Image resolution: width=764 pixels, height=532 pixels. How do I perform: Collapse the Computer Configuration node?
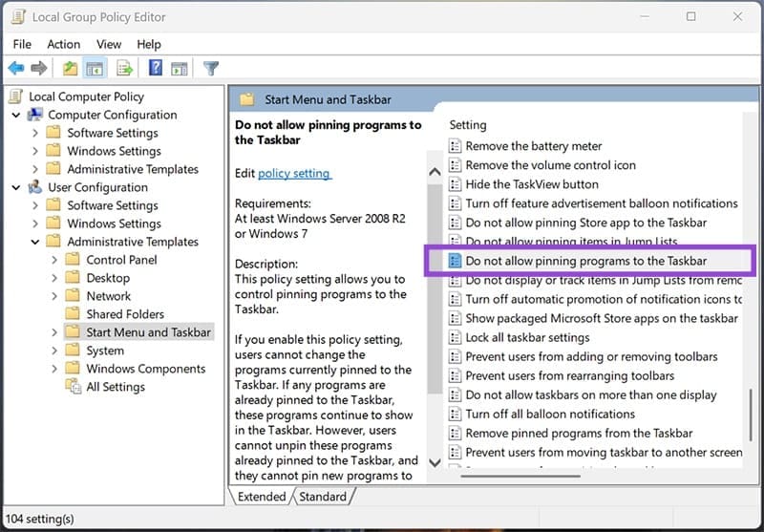pyautogui.click(x=16, y=115)
